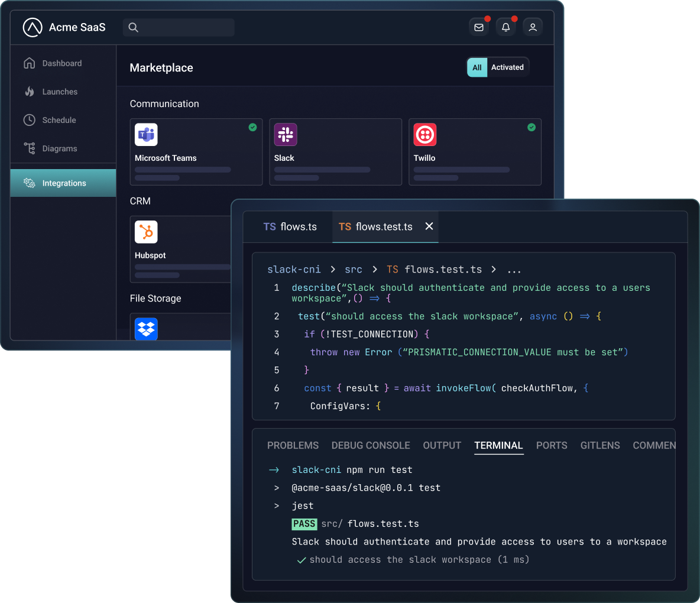The image size is (700, 603).
Task: Click the activated checkmark on Twilio card
Action: click(x=532, y=127)
